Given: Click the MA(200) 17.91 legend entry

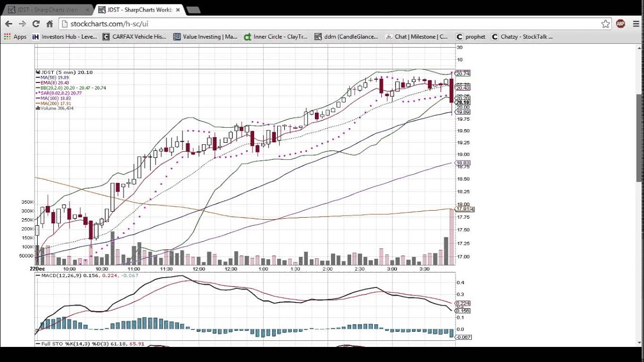Looking at the screenshot, I should click(53, 103).
